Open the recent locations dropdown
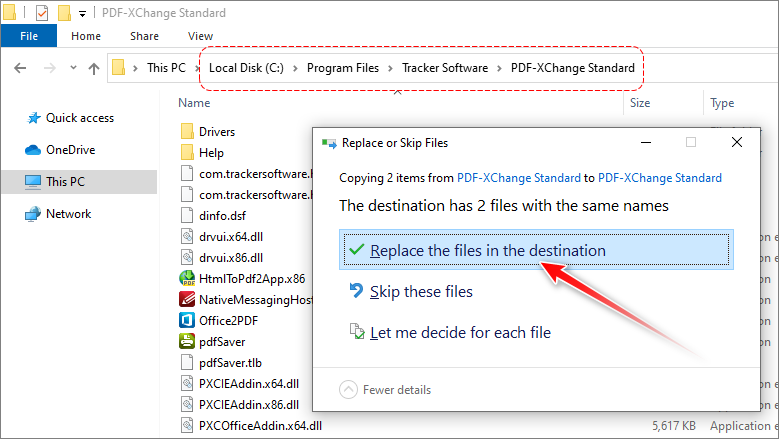The width and height of the screenshot is (779, 439). tap(73, 67)
